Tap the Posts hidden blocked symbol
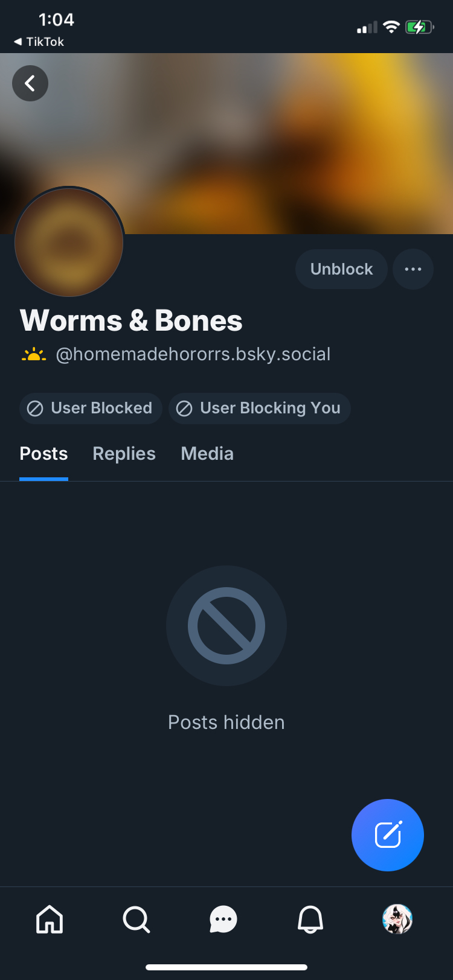The image size is (453, 980). pos(226,626)
